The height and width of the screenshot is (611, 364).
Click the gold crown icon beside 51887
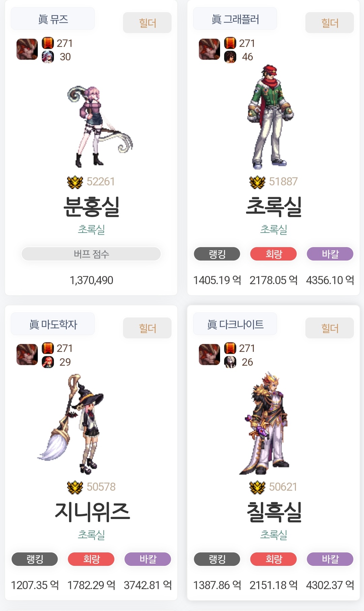point(257,182)
